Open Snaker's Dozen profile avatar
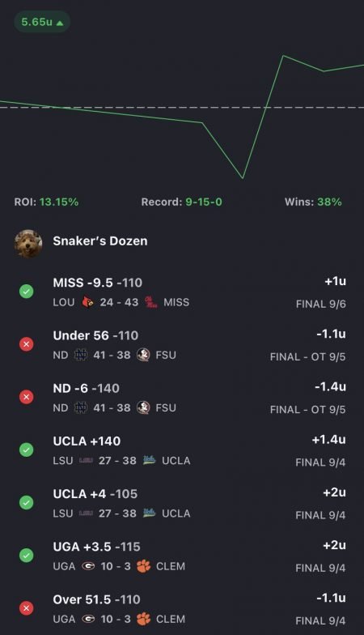Image resolution: width=364 pixels, height=635 pixels. point(28,243)
